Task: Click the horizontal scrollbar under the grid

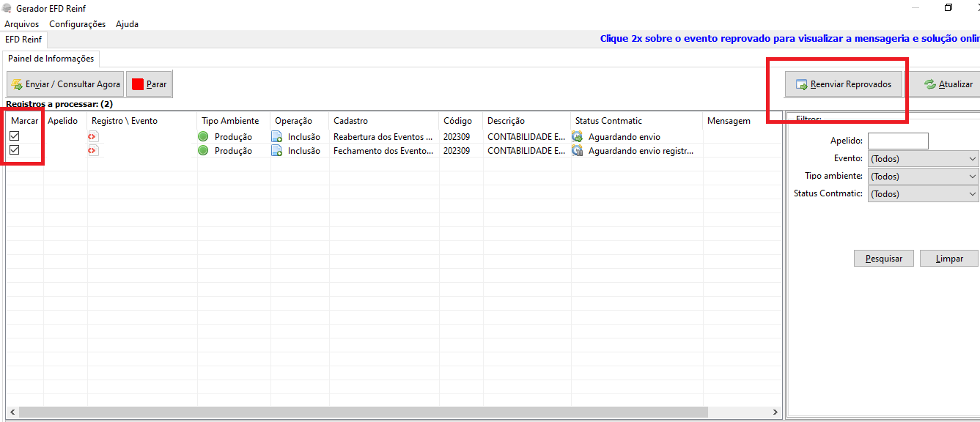Action: pyautogui.click(x=394, y=413)
